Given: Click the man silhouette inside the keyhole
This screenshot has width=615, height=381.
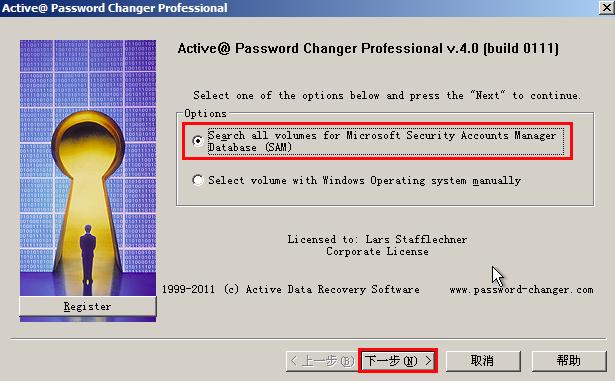Looking at the screenshot, I should [x=88, y=255].
